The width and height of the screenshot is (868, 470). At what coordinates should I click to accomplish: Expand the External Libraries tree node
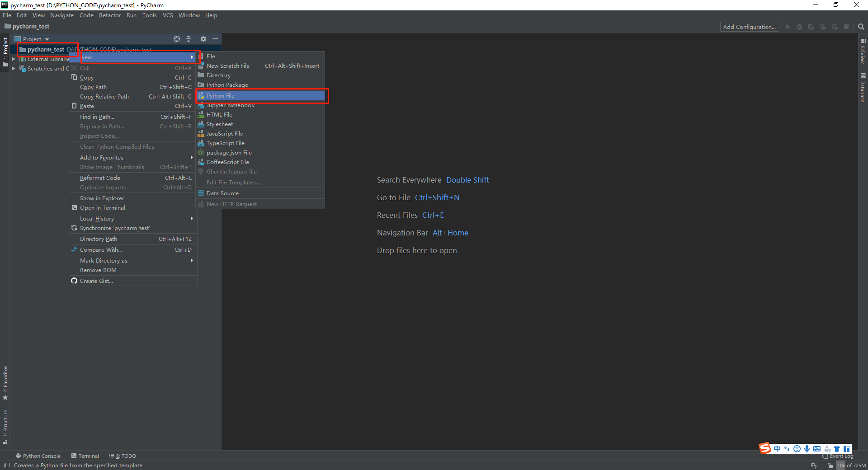(14, 59)
